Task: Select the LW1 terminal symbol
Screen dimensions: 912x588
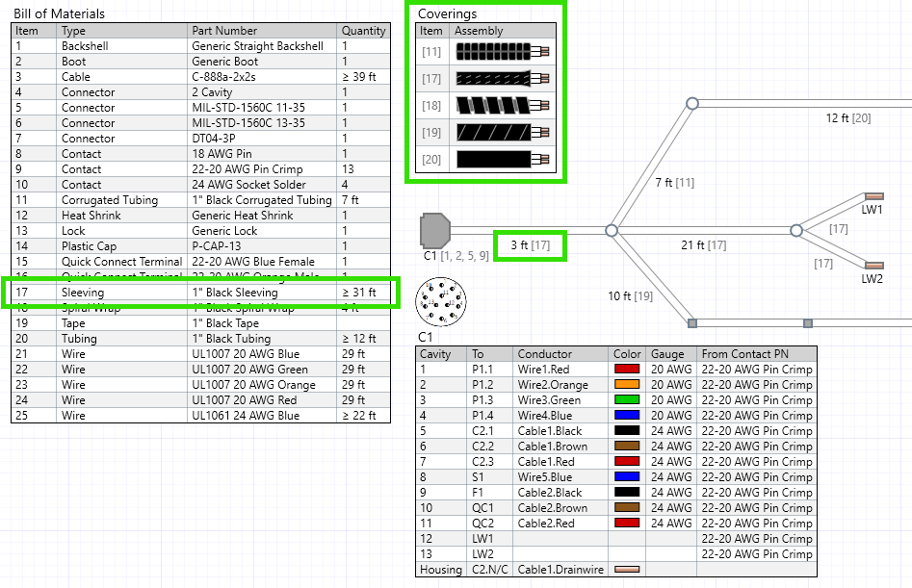Action: click(x=873, y=196)
